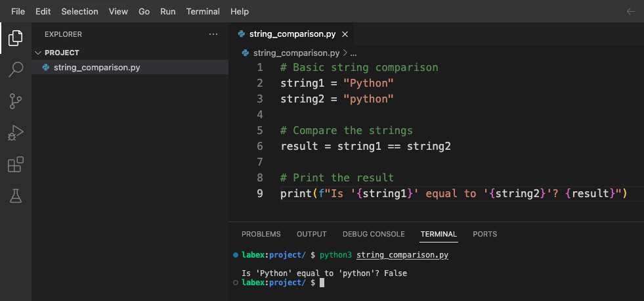Collapse the PROJECT folder section
The width and height of the screenshot is (644, 301).
[38, 53]
